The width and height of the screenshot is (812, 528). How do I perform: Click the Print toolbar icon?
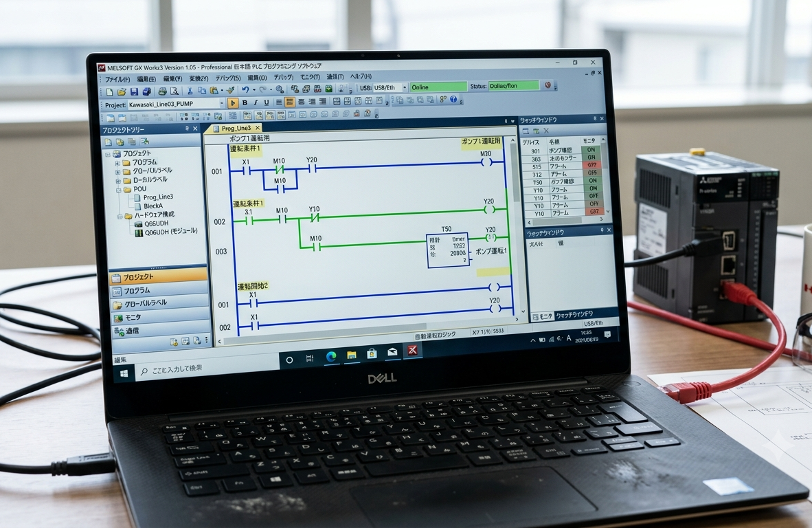[x=162, y=91]
